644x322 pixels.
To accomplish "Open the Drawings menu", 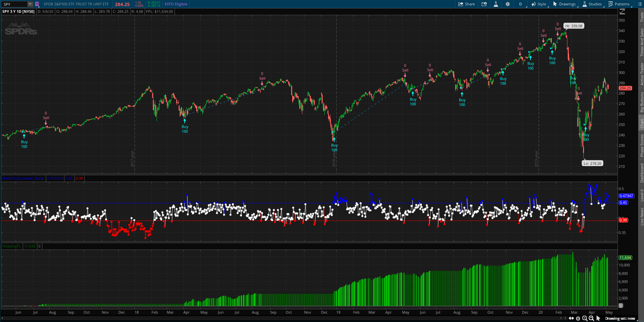I will coord(564,4).
